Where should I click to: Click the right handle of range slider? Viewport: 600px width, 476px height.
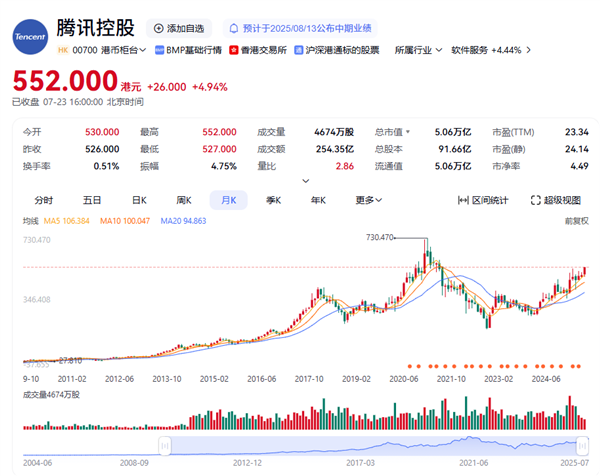click(x=582, y=446)
